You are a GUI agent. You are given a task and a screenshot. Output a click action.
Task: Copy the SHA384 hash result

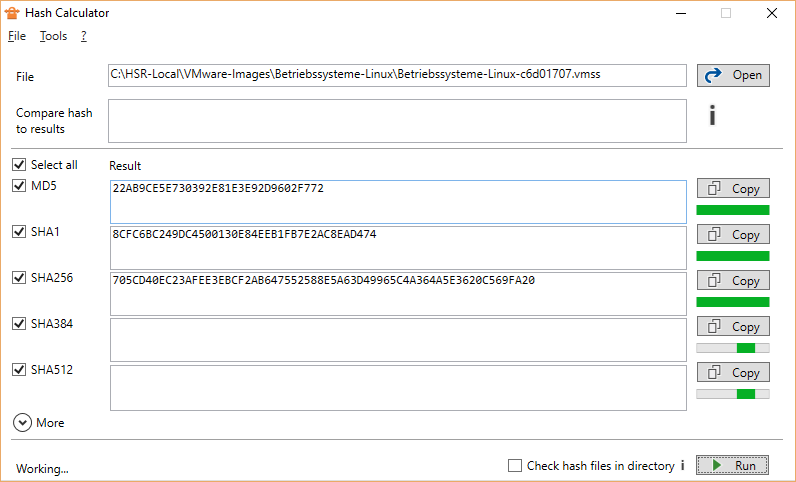[x=733, y=327]
